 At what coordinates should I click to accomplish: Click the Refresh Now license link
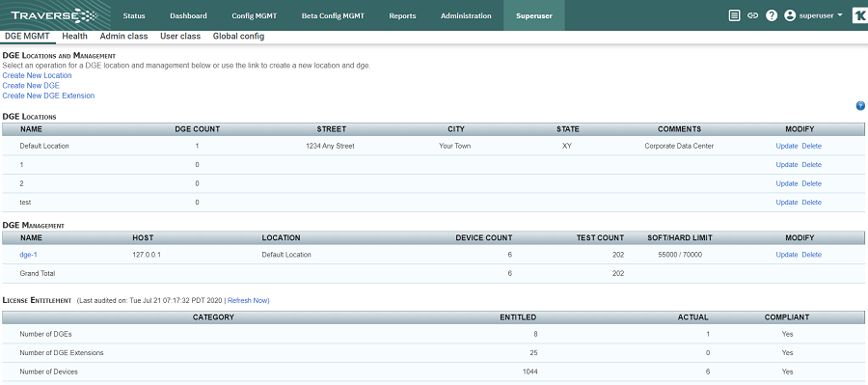coord(248,300)
